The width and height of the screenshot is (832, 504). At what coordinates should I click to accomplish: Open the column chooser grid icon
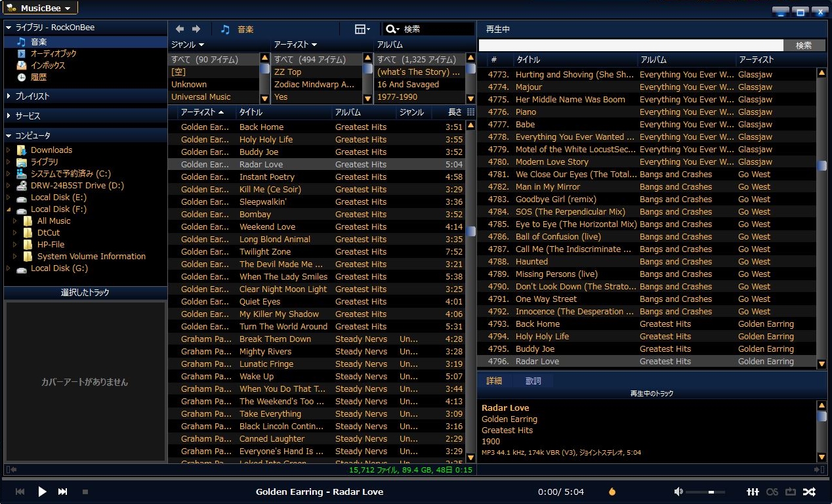(470, 112)
